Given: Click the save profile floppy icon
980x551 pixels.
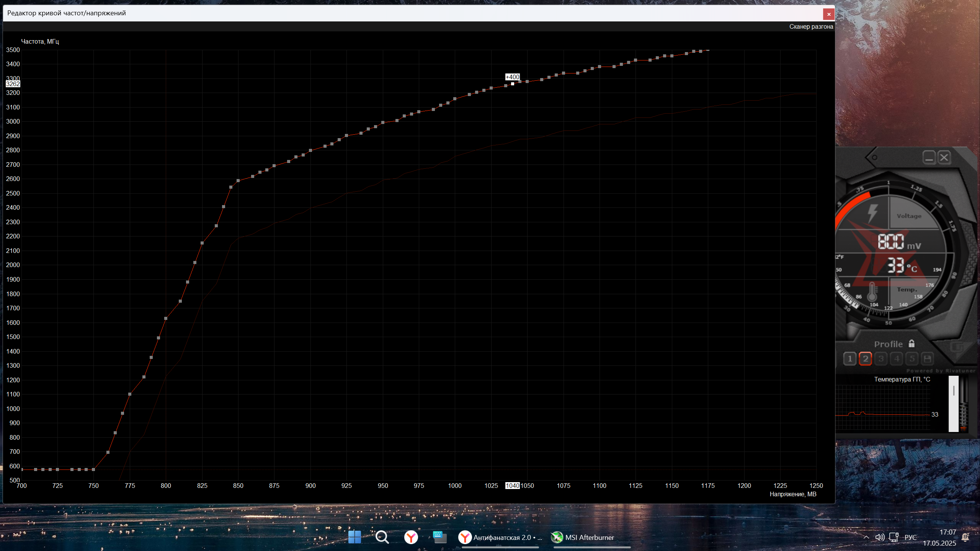Looking at the screenshot, I should click(x=927, y=359).
